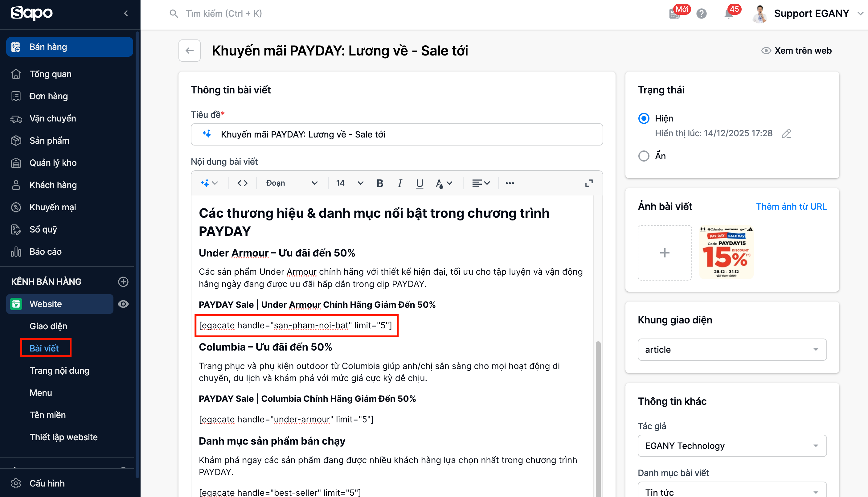Open the Đoạn paragraph style dropdown
This screenshot has width=868, height=497.
point(291,183)
